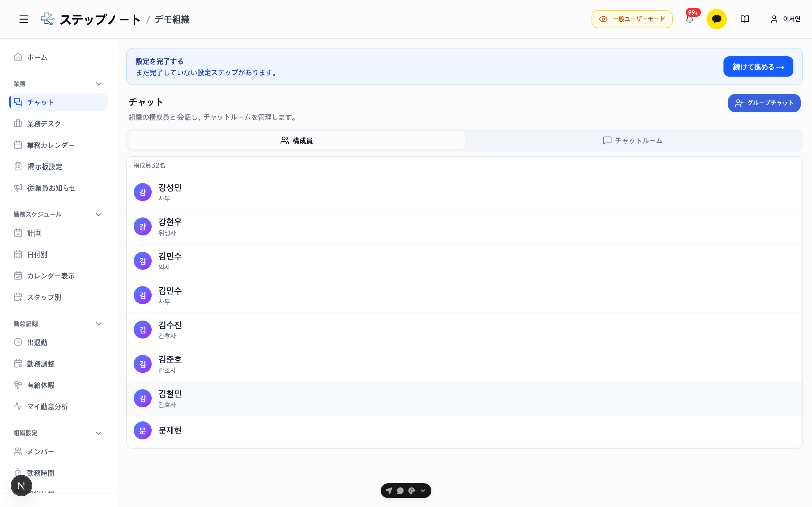Viewport: 812px width, 507px height.
Task: Expand the bottom toolbar chevron
Action: [423, 491]
